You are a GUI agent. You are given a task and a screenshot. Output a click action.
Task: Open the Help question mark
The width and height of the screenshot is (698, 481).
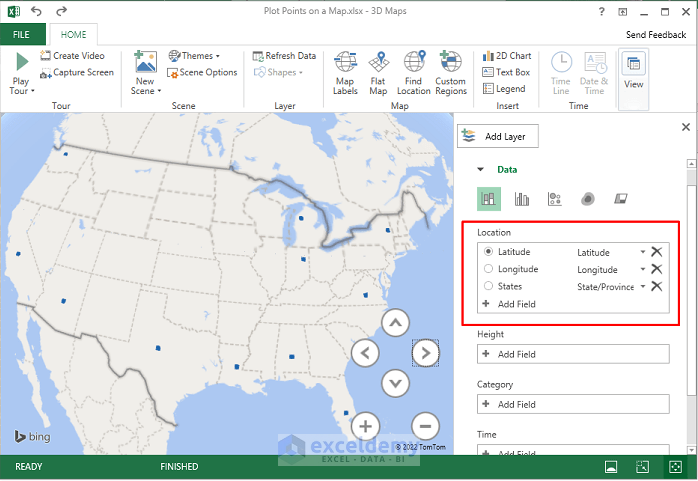(x=602, y=12)
